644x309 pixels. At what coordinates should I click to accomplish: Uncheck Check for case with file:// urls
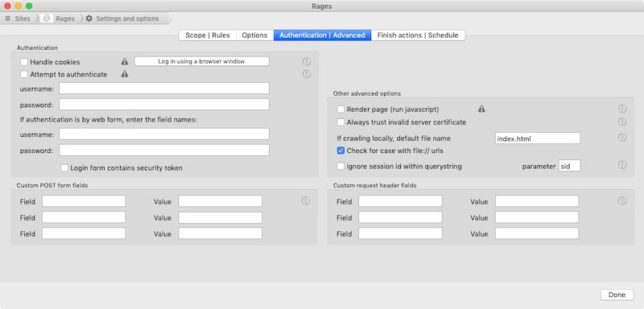coord(341,150)
